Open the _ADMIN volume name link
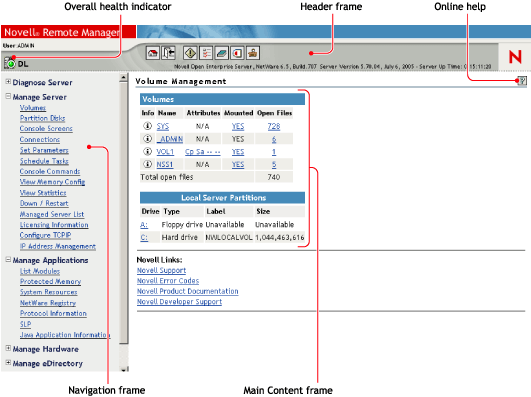Screen dimensions: 531x397 [170, 139]
